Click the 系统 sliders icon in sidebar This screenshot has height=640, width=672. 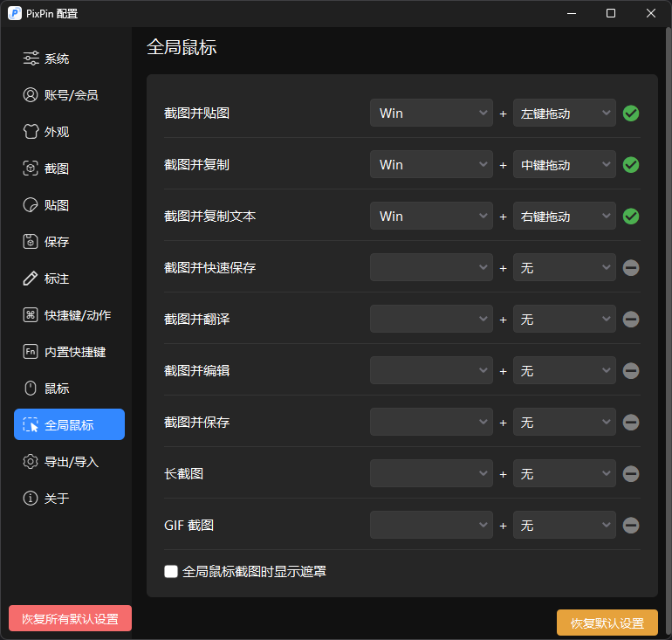tap(31, 58)
